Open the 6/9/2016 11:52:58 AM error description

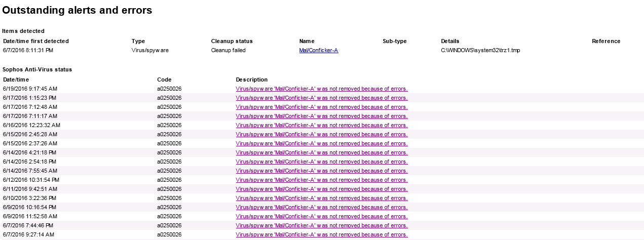(322, 216)
